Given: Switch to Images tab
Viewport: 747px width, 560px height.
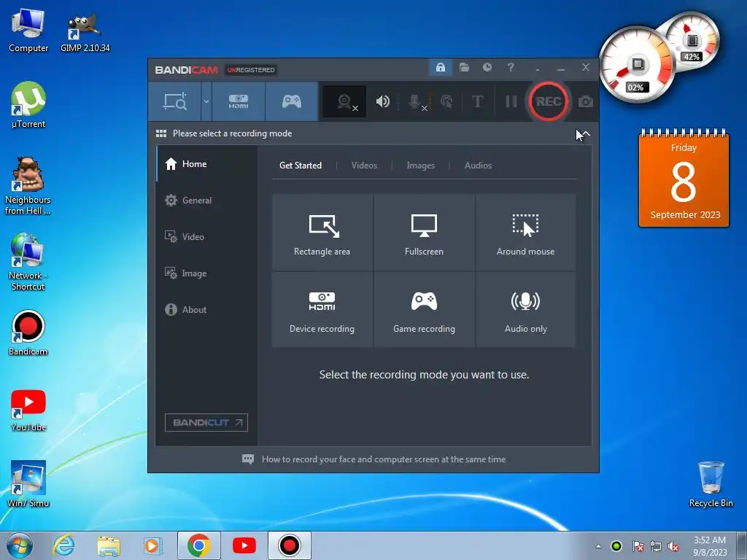Looking at the screenshot, I should pos(420,166).
